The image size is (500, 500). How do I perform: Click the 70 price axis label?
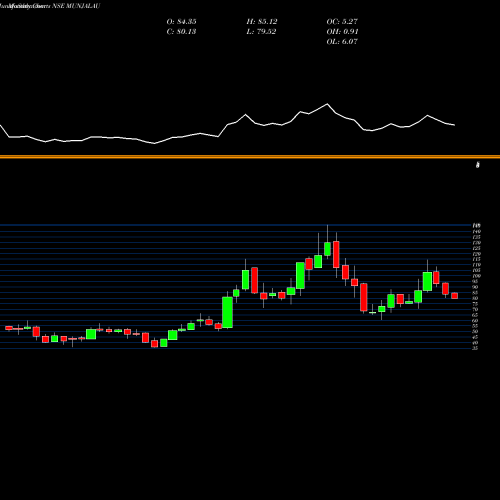[x=475, y=309]
